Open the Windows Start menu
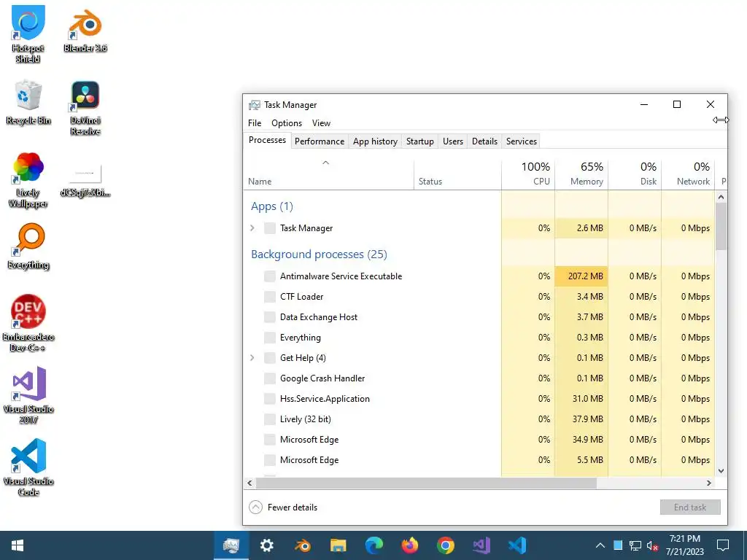 click(18, 545)
